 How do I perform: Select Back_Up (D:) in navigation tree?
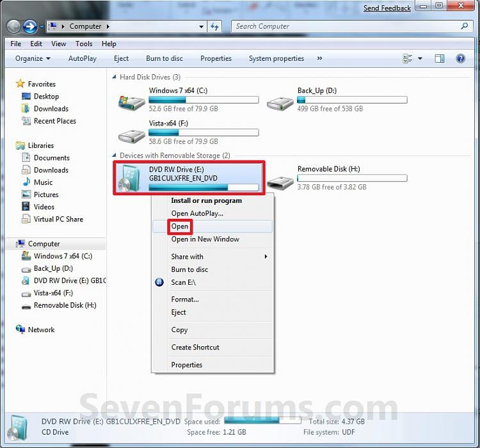[x=53, y=269]
